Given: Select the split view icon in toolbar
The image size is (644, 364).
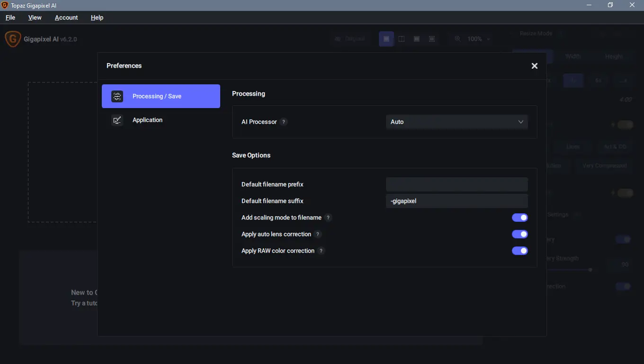Looking at the screenshot, I should pyautogui.click(x=402, y=39).
